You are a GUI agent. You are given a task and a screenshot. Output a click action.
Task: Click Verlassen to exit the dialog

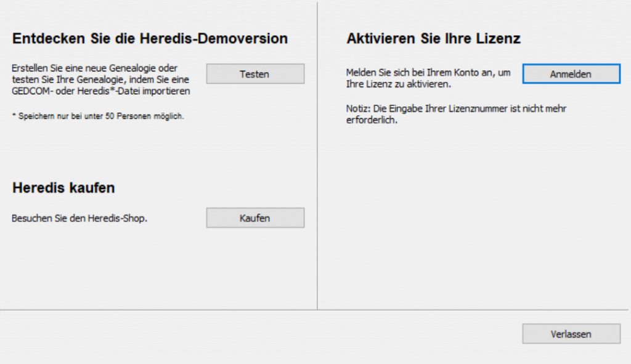click(571, 333)
